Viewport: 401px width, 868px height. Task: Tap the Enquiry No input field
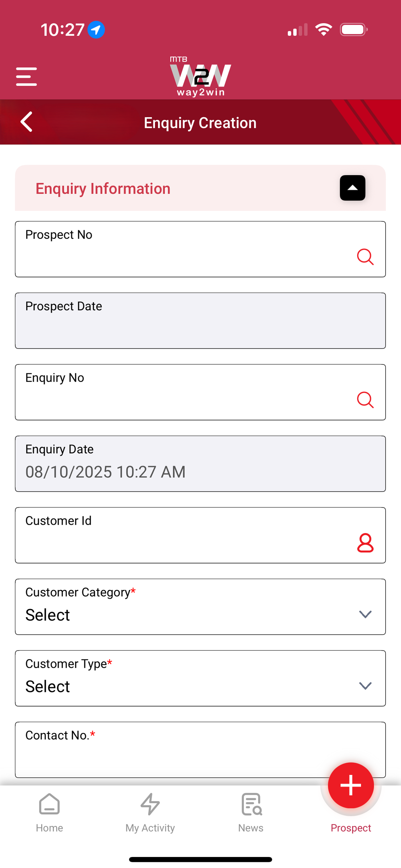(x=200, y=392)
